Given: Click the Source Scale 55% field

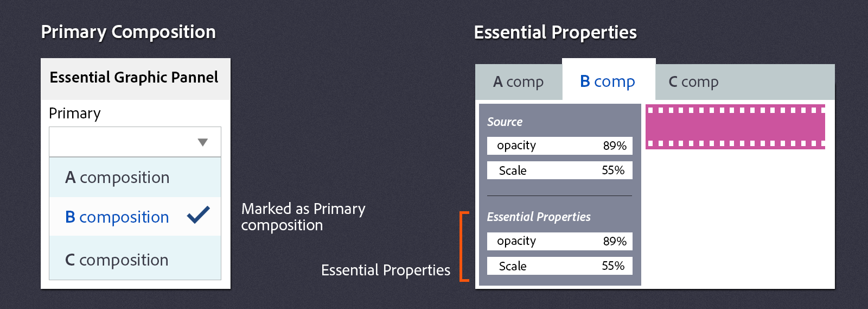Looking at the screenshot, I should (x=560, y=171).
